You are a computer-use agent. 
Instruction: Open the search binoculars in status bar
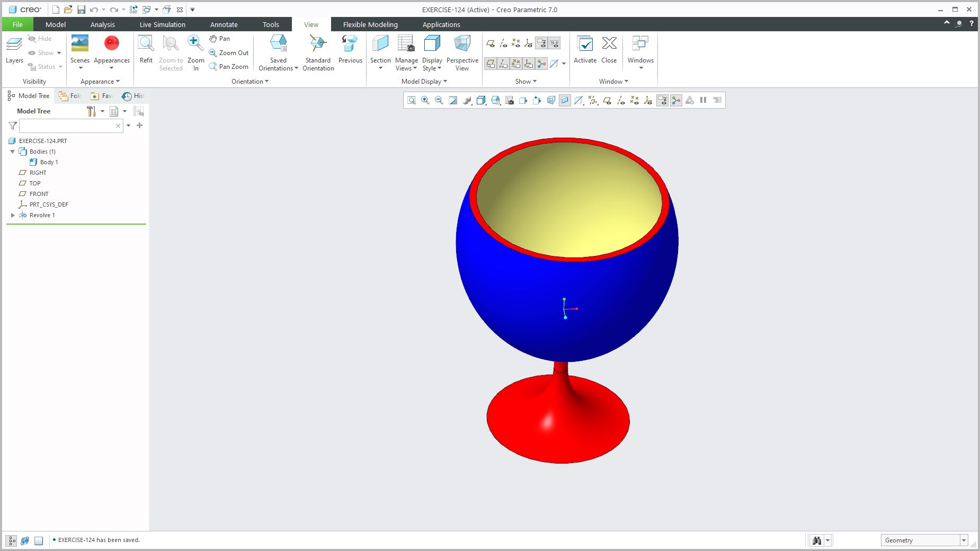[x=816, y=540]
